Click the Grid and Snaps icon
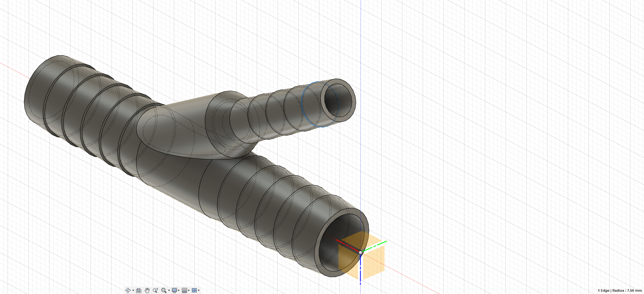 (184, 290)
